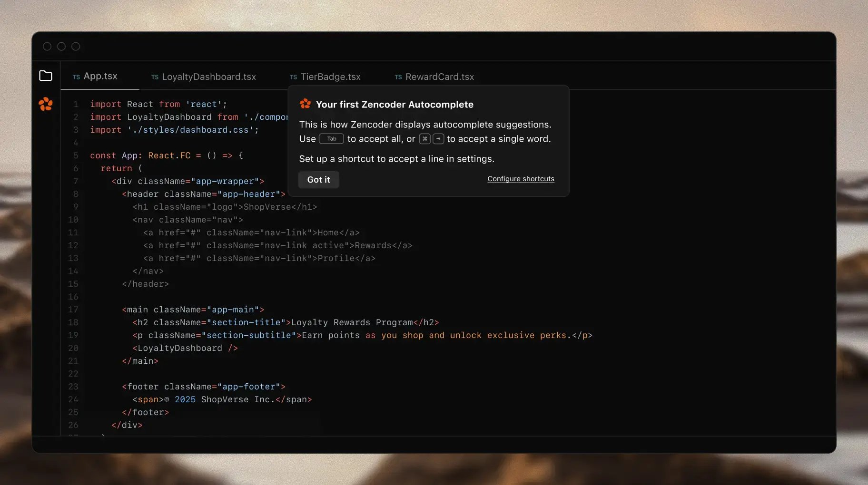Viewport: 868px width, 485px height.
Task: Open the LoyaltyDashboard.tsx tab
Action: click(x=209, y=77)
